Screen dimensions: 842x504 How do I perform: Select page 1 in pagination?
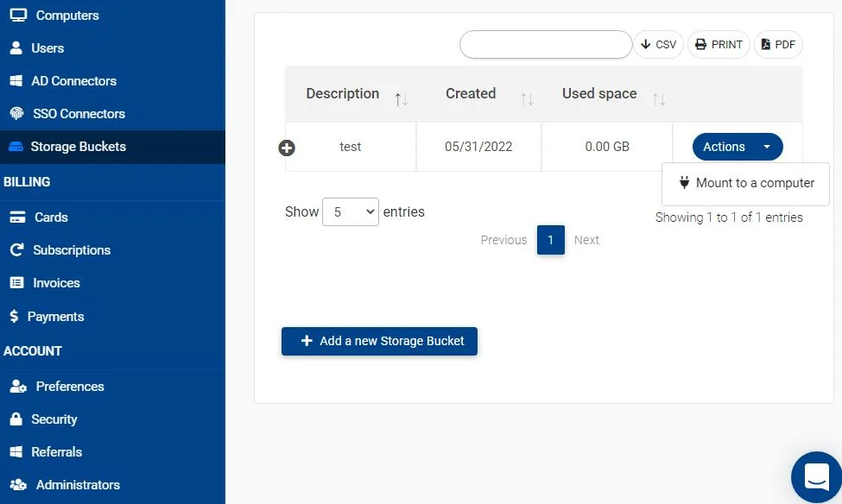coord(550,240)
